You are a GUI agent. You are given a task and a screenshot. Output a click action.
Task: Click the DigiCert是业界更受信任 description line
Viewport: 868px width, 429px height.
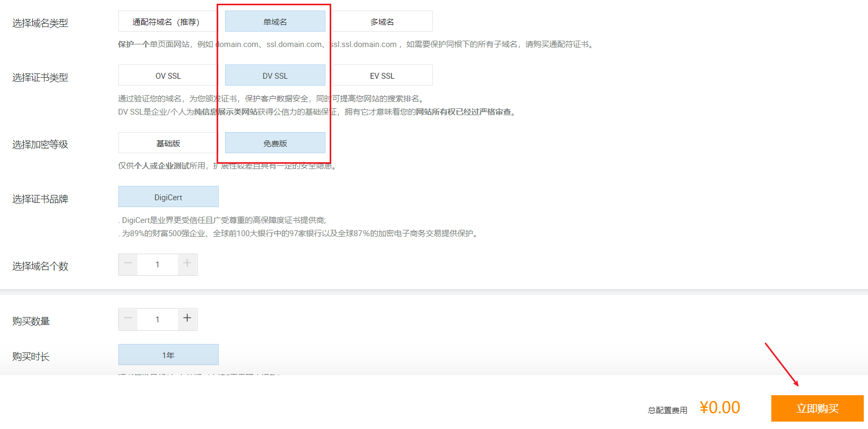click(222, 220)
